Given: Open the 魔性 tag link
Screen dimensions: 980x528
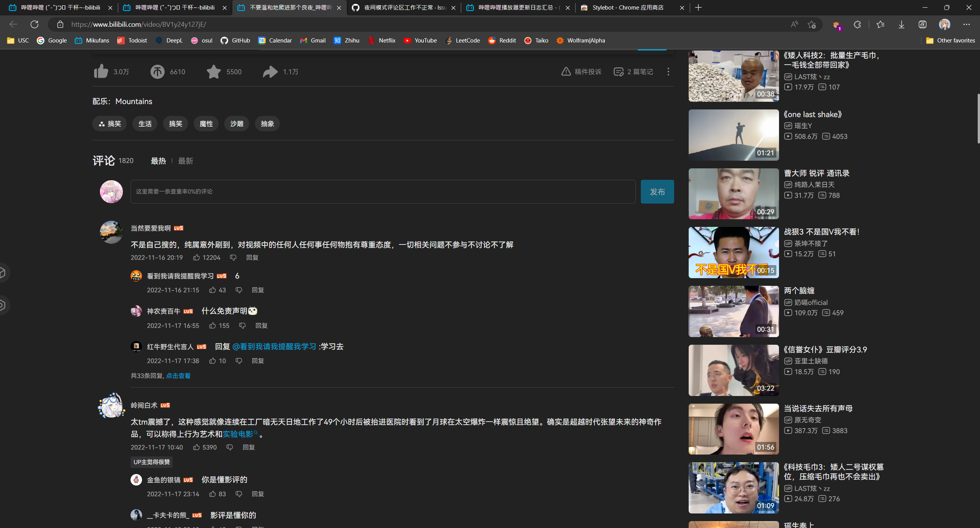Looking at the screenshot, I should 206,124.
